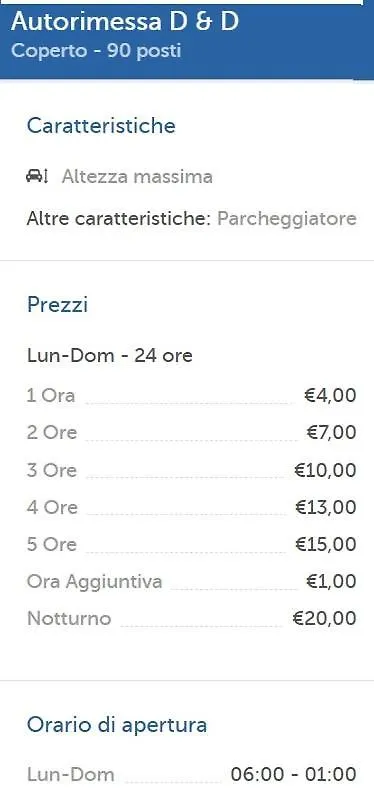Click the €1,00 additional hour price

coord(331,582)
